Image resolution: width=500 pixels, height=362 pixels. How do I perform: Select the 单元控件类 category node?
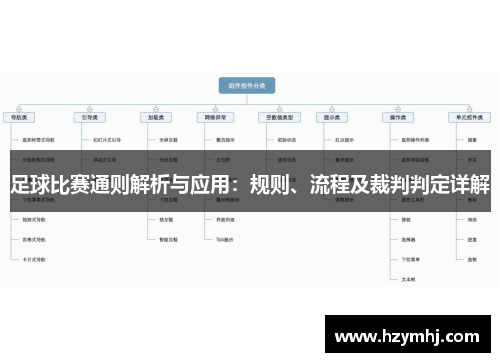pos(469,118)
